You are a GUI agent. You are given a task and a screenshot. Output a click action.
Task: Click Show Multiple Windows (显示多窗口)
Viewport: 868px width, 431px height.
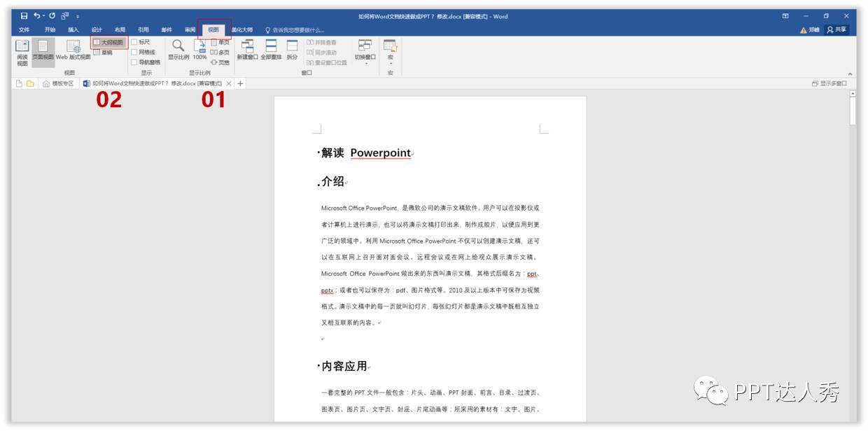[829, 83]
